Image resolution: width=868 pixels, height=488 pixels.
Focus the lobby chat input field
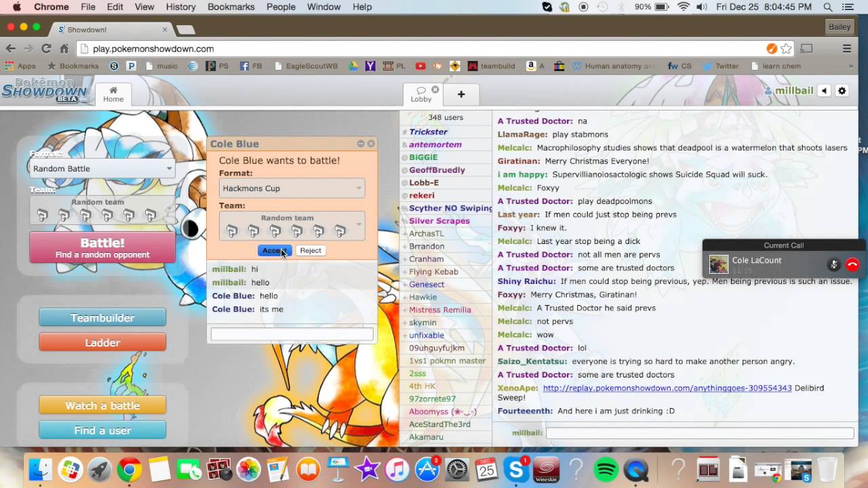[700, 432]
